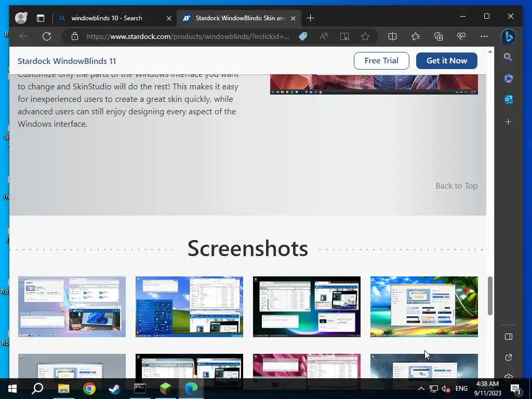Open Settings and more menu
This screenshot has height=399, width=532.
tap(484, 36)
